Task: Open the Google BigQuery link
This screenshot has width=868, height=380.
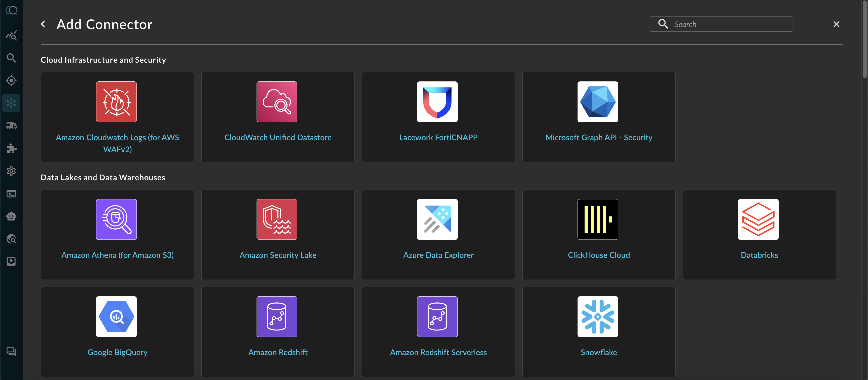Action: point(117,352)
